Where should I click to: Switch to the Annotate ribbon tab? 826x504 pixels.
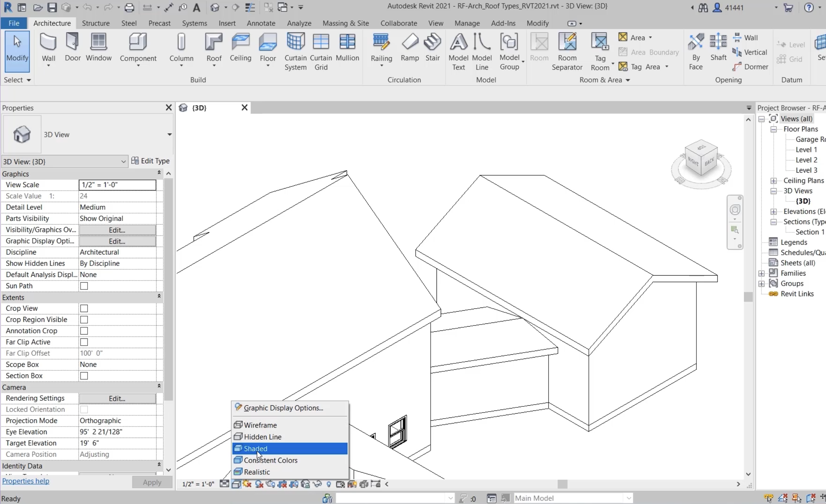261,23
